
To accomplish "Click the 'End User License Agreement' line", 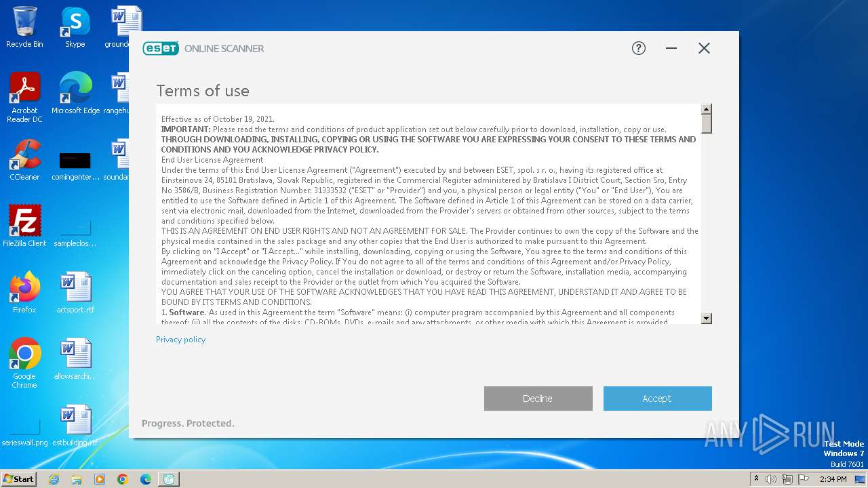I will pyautogui.click(x=212, y=160).
